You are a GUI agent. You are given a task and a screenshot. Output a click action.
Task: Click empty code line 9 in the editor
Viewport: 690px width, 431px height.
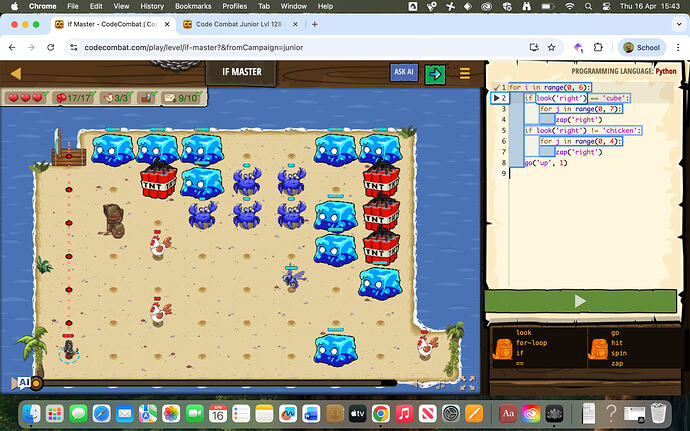point(590,173)
